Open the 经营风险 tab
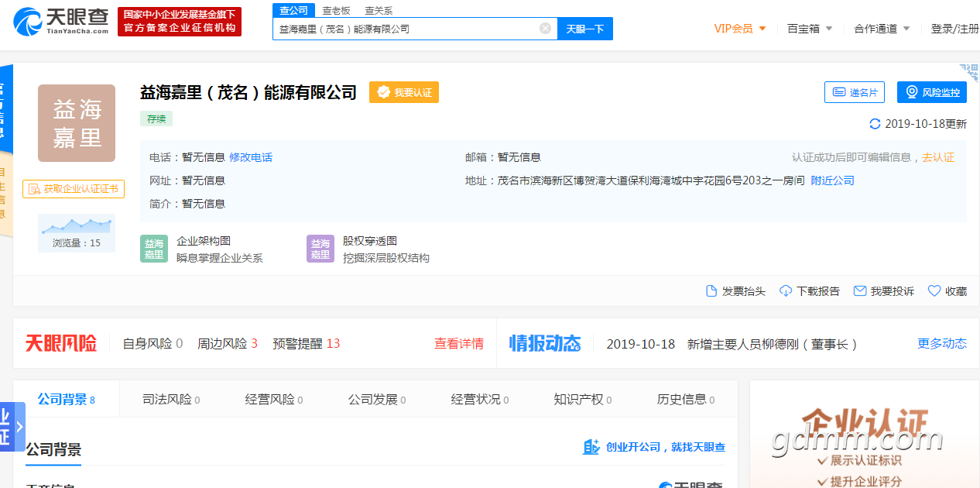This screenshot has width=980, height=488. point(274,400)
